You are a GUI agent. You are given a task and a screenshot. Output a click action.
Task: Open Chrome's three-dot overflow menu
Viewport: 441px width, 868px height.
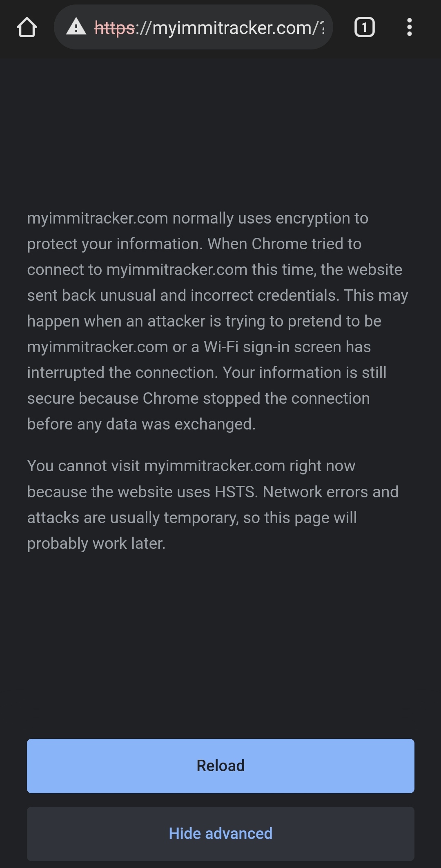[409, 27]
